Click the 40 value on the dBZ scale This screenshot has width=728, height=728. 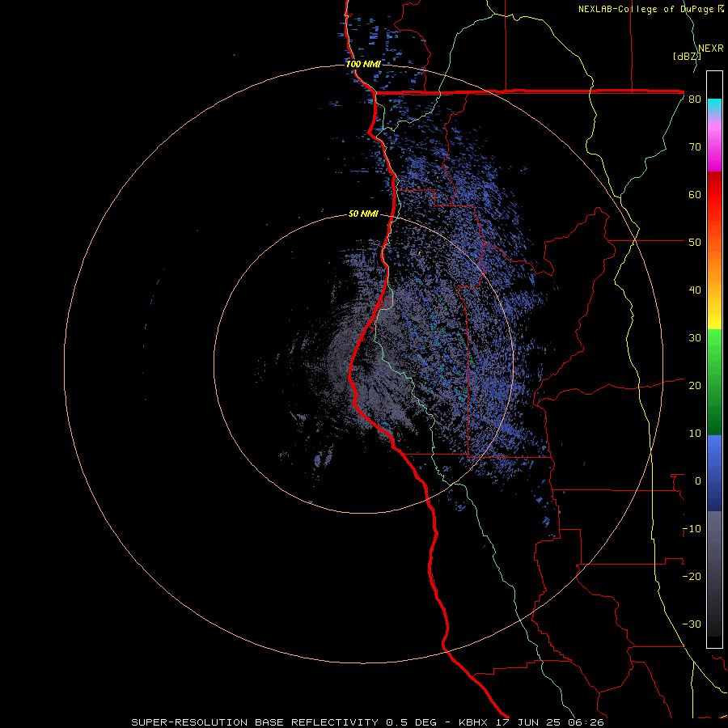[695, 290]
